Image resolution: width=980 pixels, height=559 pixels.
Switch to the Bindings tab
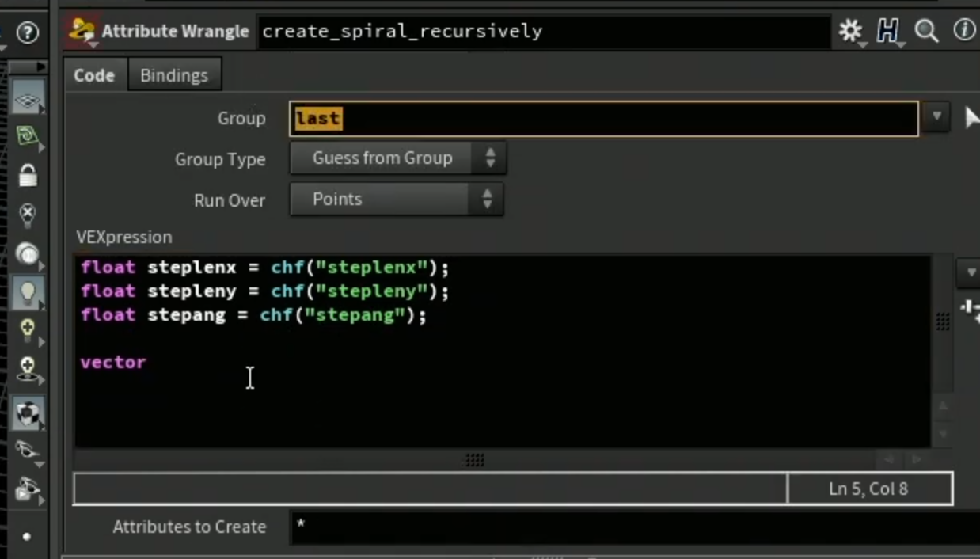click(x=174, y=75)
